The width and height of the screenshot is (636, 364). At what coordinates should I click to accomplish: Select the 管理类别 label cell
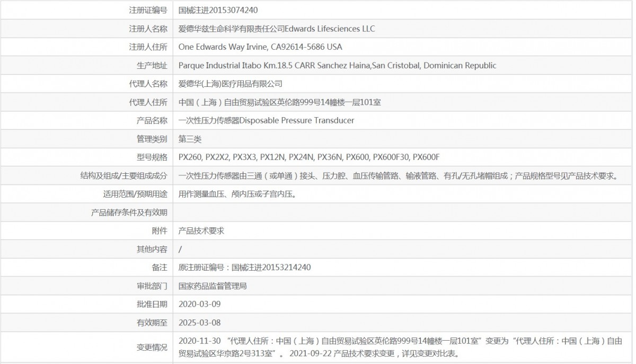[x=152, y=139]
